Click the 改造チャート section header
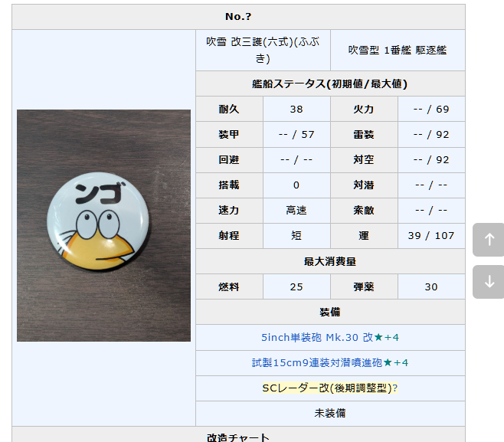 (238, 436)
